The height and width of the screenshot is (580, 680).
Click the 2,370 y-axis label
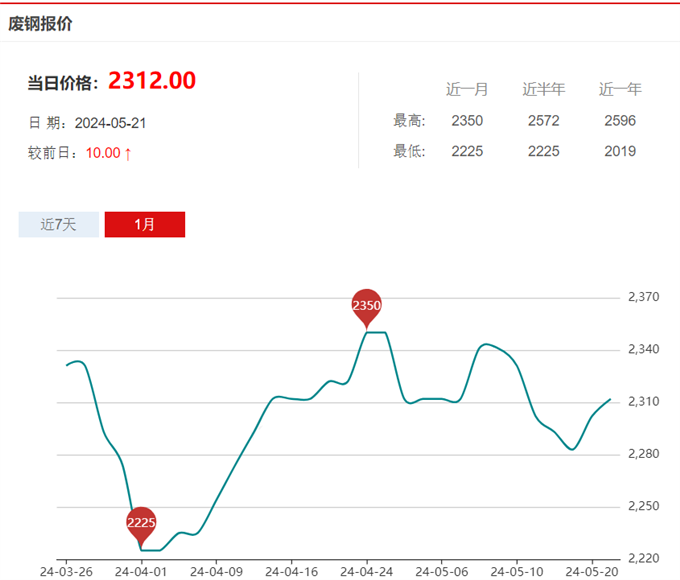(642, 297)
